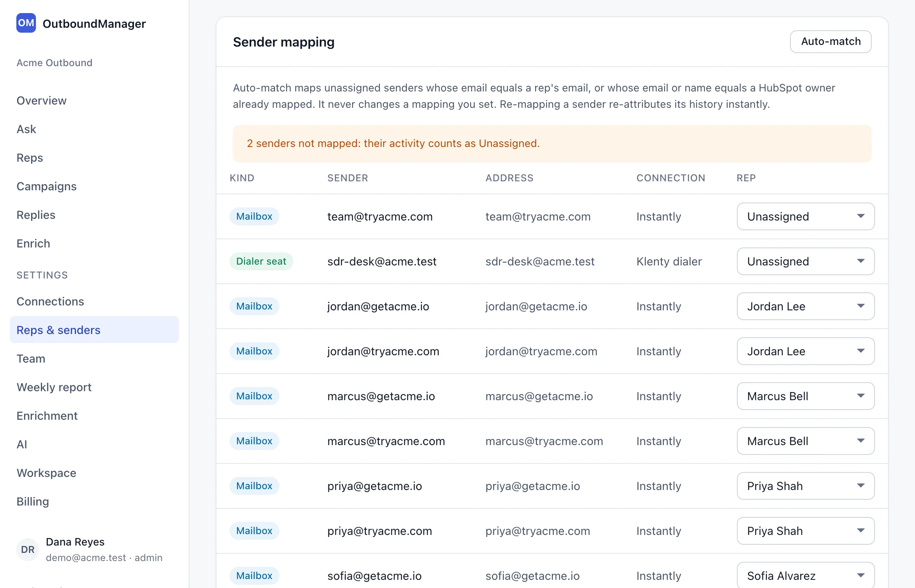Open rep selector for marcus@tryacme.com
This screenshot has width=915, height=588.
pos(806,441)
